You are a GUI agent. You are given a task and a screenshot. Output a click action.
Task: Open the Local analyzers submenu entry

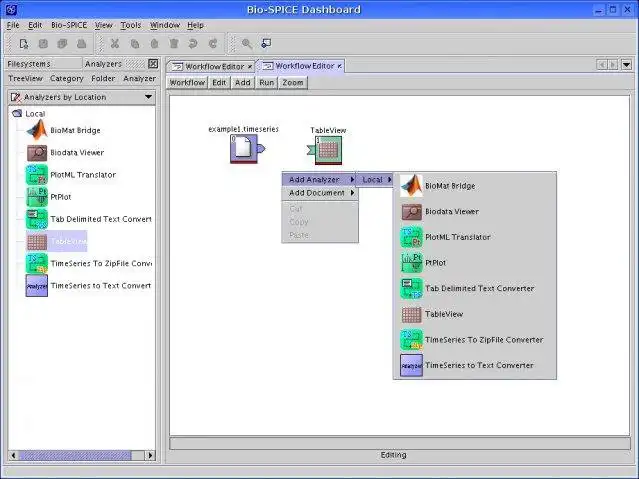375,180
